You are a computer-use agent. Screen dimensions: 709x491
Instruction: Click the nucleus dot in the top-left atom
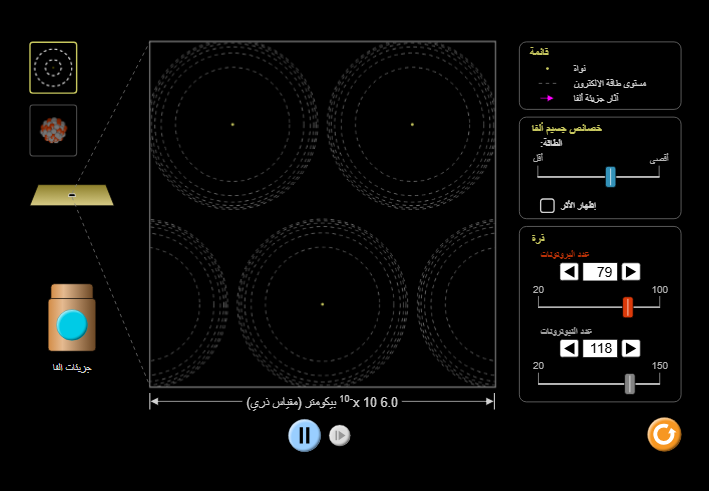(x=232, y=124)
